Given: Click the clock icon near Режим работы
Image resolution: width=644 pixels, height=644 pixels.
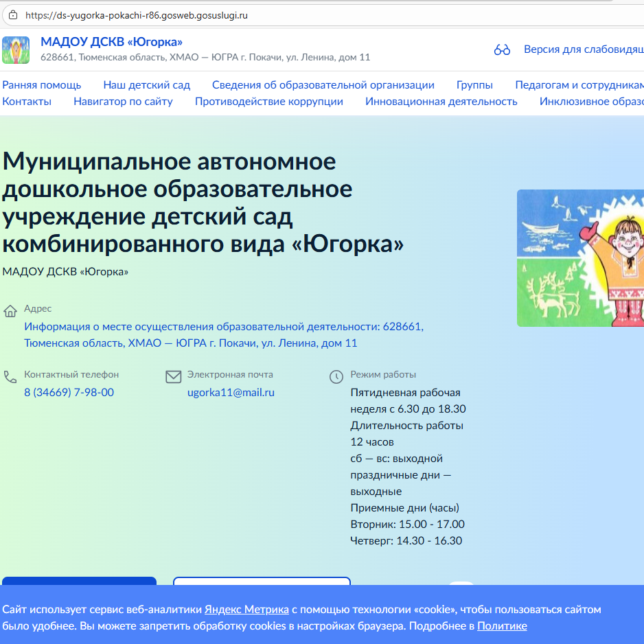Looking at the screenshot, I should [336, 377].
